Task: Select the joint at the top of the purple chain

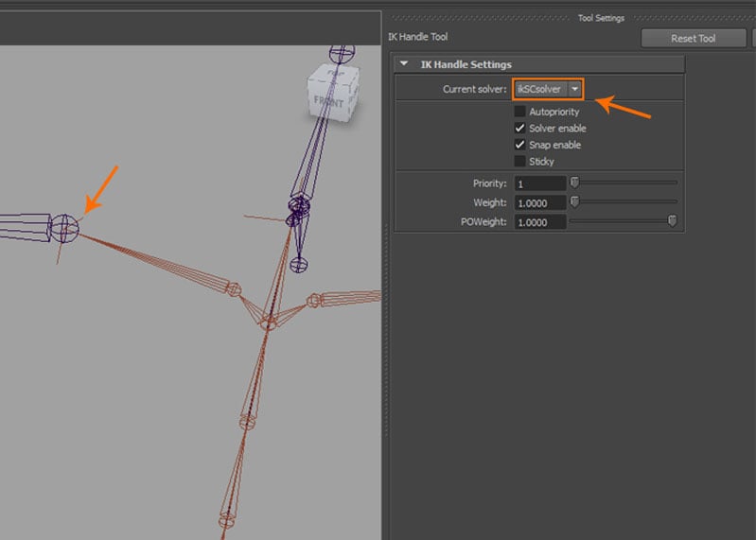Action: click(343, 53)
